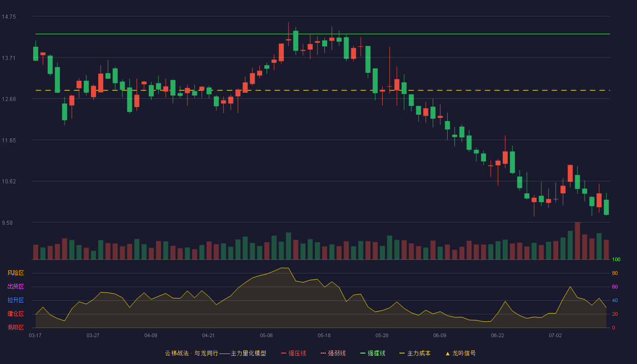Viewport: 637px width, 364px height.
Task: Toggle the 强撑线 legend item
Action: point(373,353)
